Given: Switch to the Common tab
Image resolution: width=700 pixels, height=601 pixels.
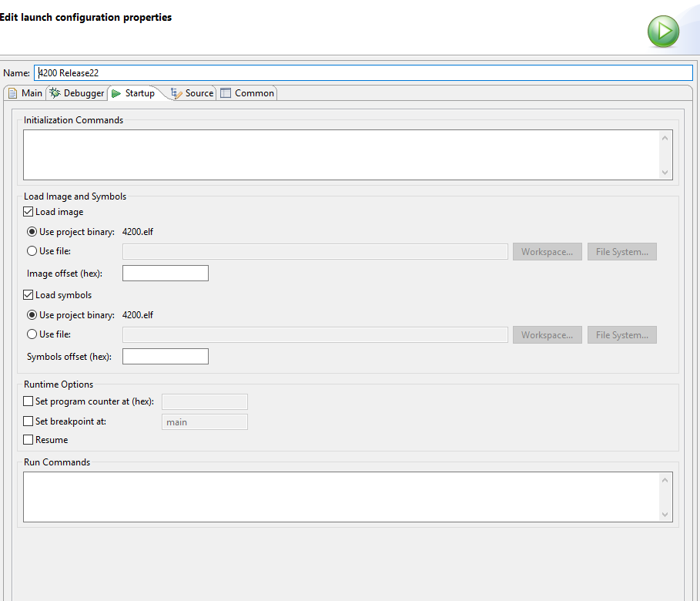Looking at the screenshot, I should click(247, 93).
